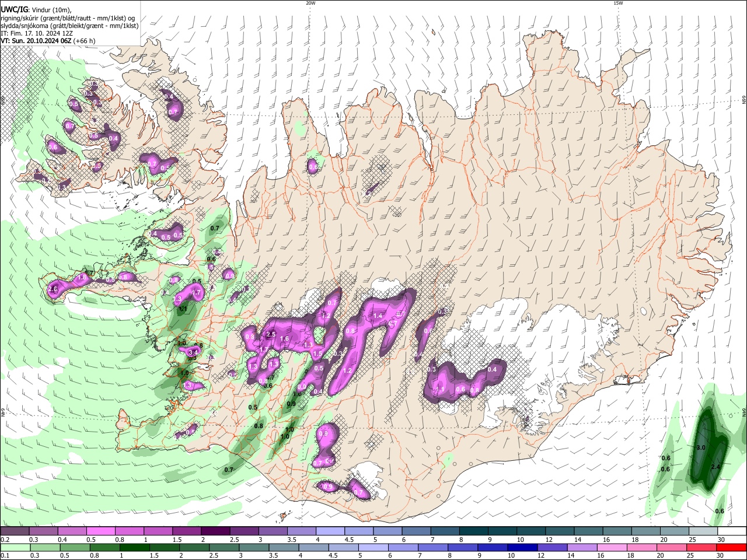Click the 15W longitude label

(618, 3)
